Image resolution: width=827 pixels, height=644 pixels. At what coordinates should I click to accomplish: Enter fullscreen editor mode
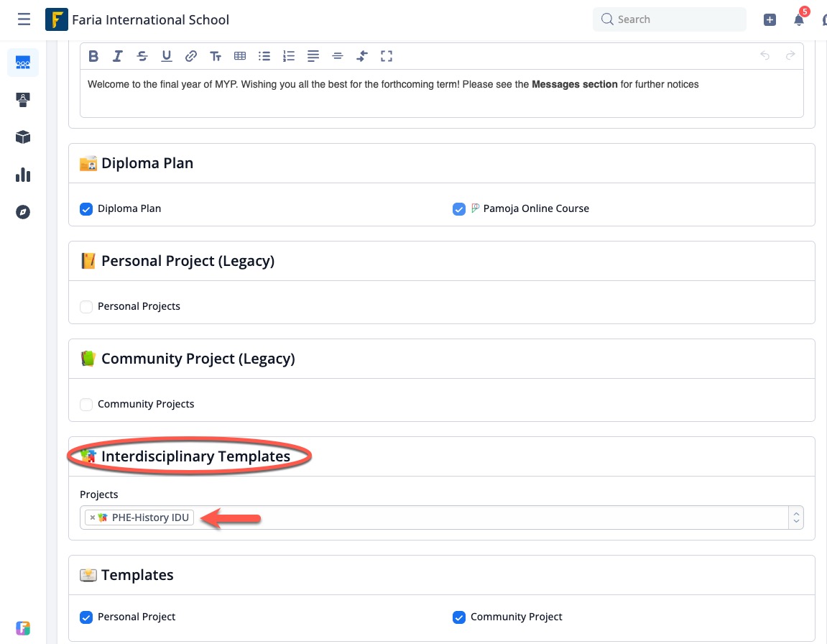click(387, 56)
